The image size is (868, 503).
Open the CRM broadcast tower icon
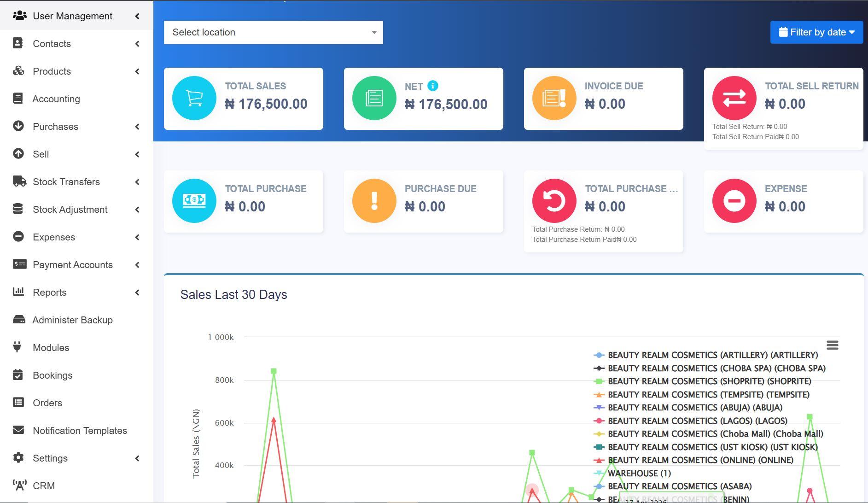click(x=19, y=485)
